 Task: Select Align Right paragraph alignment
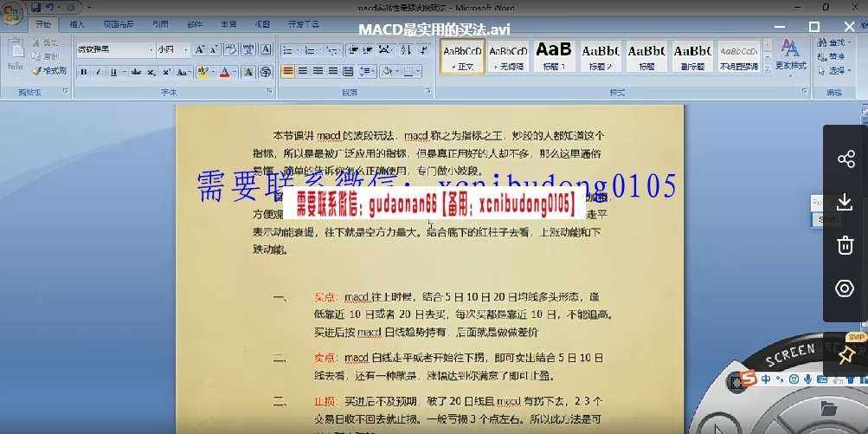(x=318, y=72)
